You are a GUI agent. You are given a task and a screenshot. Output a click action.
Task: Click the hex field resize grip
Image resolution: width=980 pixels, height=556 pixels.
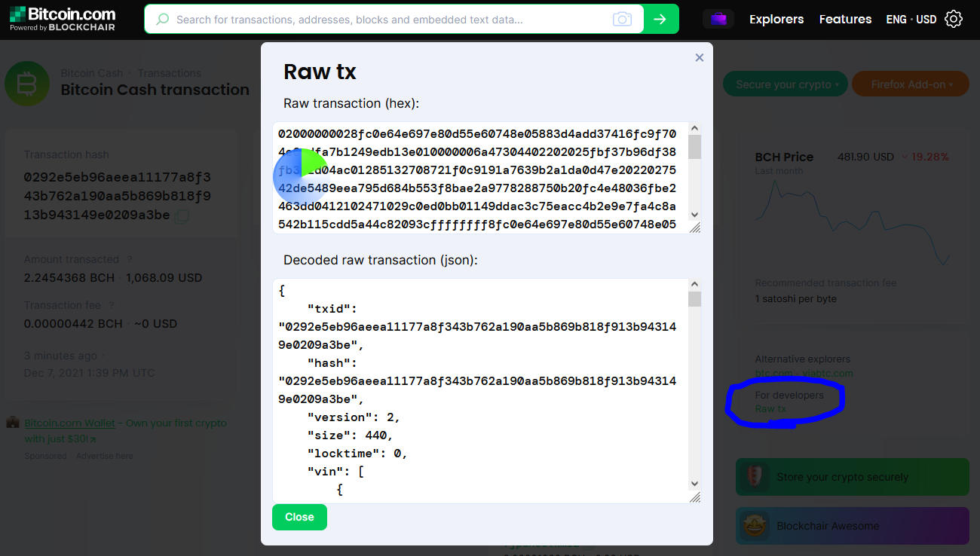pos(695,228)
